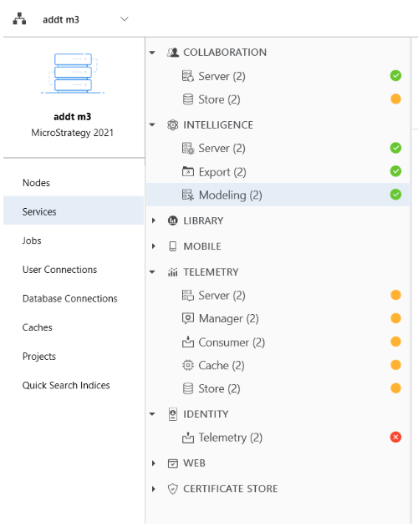Click the Telemetry Manager icon
Viewport: 418px width, 532px height.
(188, 318)
